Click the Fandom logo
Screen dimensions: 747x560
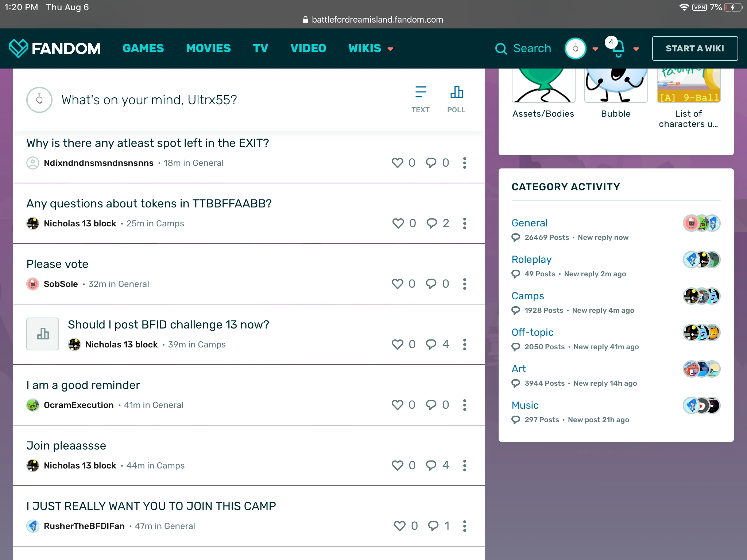click(55, 48)
